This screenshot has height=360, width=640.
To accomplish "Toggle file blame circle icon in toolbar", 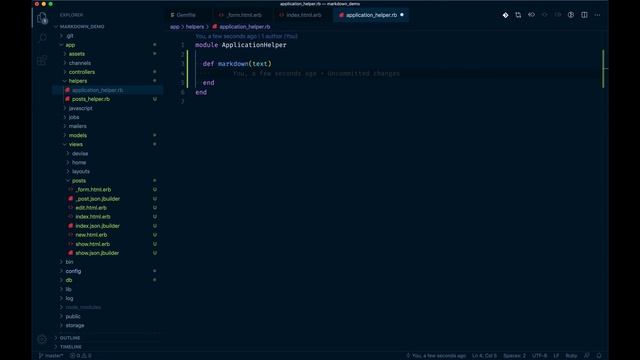I will tap(571, 15).
